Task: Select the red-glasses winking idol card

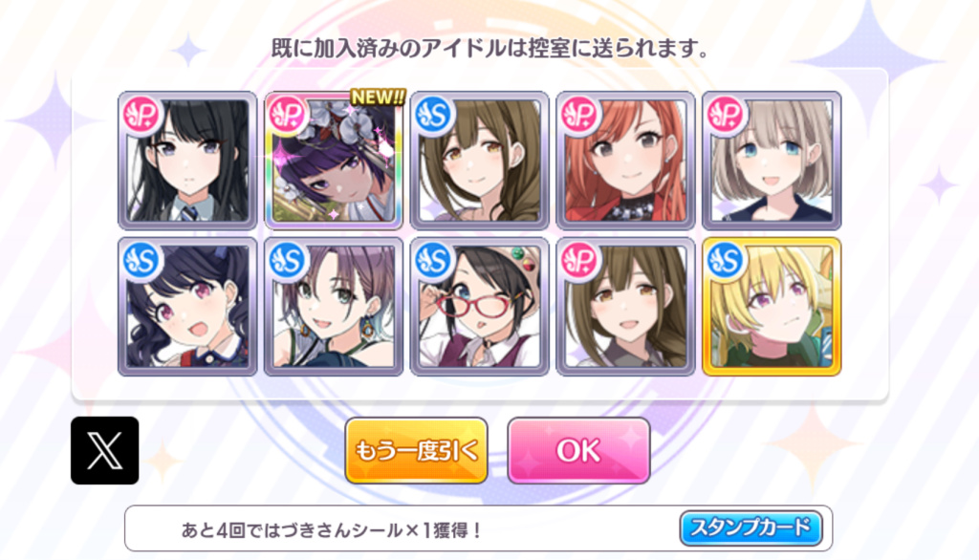Action: (x=480, y=307)
